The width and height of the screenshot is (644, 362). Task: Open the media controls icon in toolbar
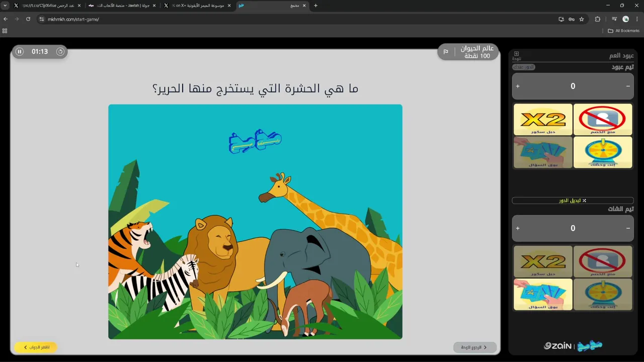[x=614, y=19]
